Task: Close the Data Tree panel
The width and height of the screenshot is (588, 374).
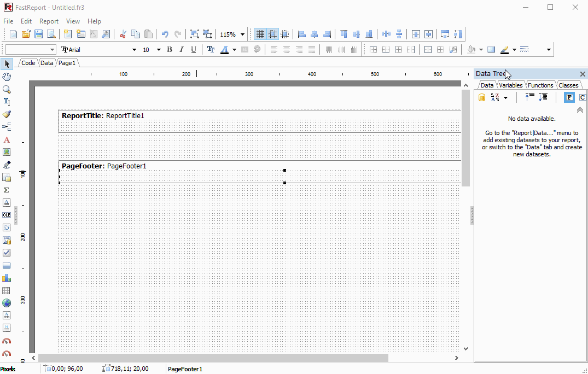Action: [583, 74]
